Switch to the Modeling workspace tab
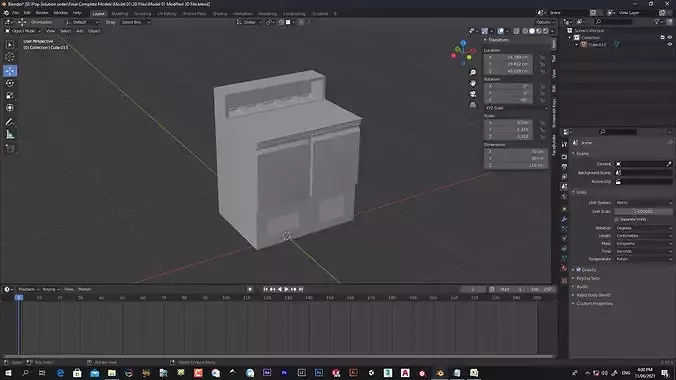 pyautogui.click(x=119, y=14)
